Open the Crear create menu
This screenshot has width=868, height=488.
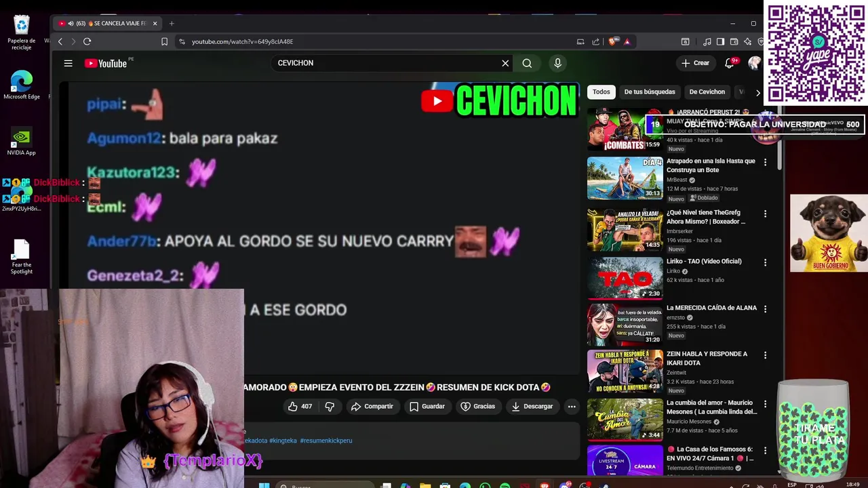695,63
